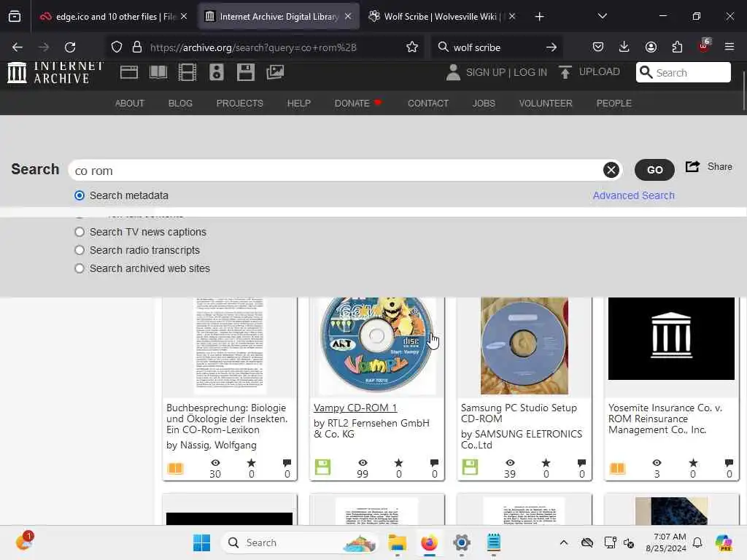
Task: Show hidden icons in system tray
Action: (564, 542)
